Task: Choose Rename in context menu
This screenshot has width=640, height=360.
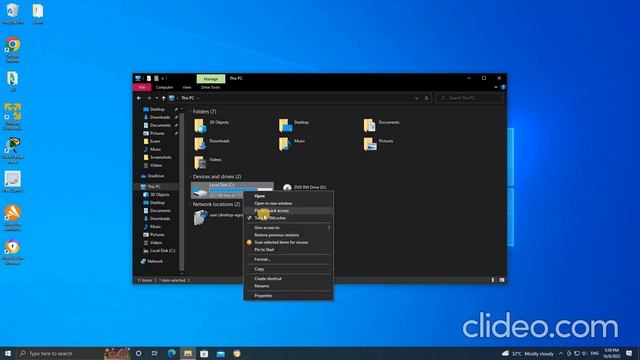Action: 289,286
